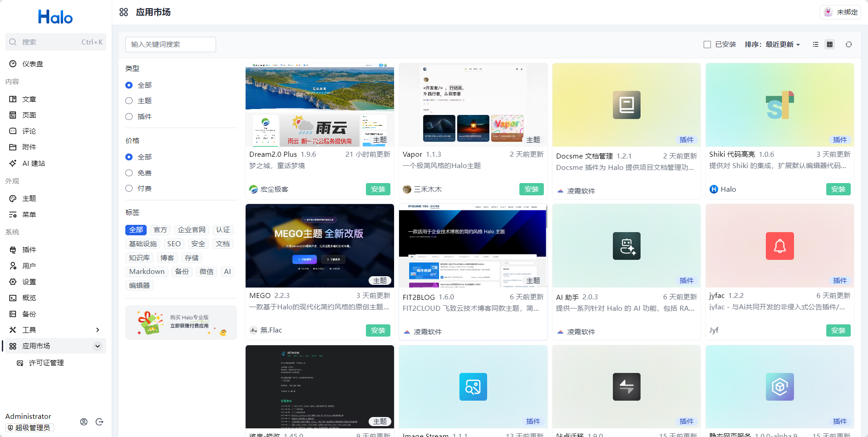Toggle the 已安装 installed checkbox
The width and height of the screenshot is (868, 437).
(x=707, y=45)
